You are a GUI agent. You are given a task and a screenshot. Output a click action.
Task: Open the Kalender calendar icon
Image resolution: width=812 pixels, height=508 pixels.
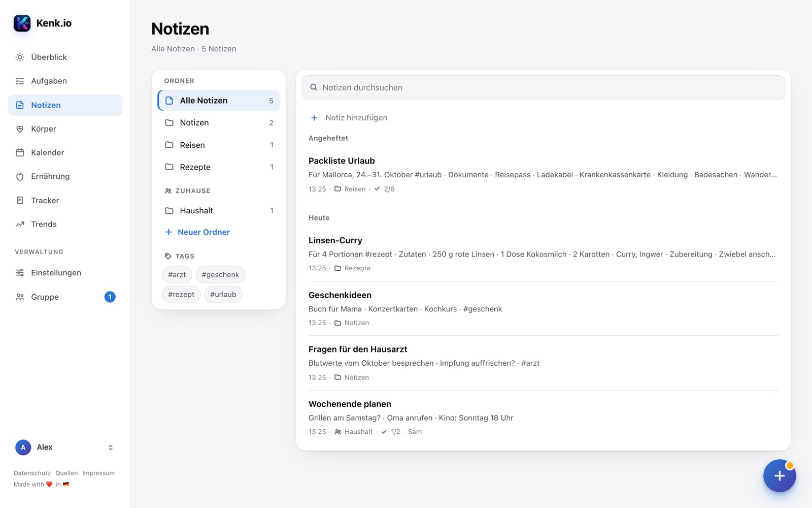(20, 152)
